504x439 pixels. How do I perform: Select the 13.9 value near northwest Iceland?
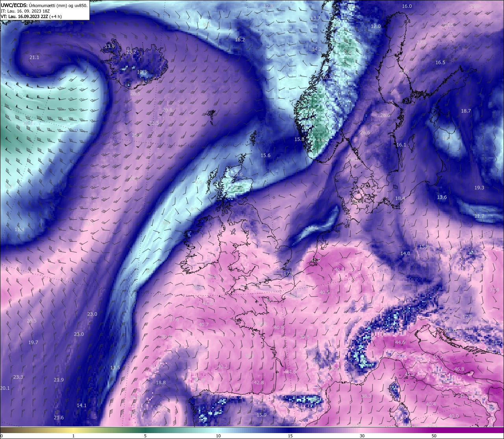coord(109,46)
